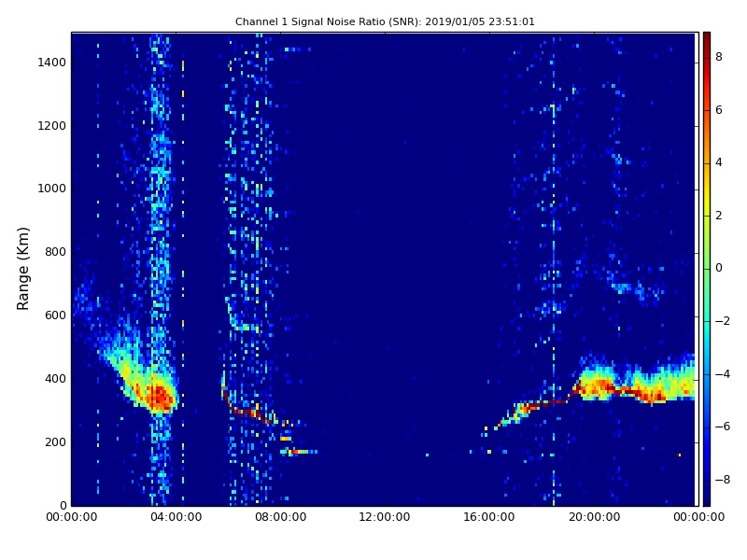The height and width of the screenshot is (560, 747).
Task: Click the colorbar label 8
Action: [719, 57]
